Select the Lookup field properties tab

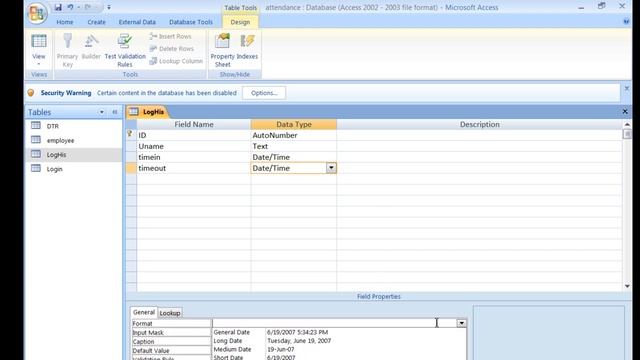pyautogui.click(x=170, y=313)
